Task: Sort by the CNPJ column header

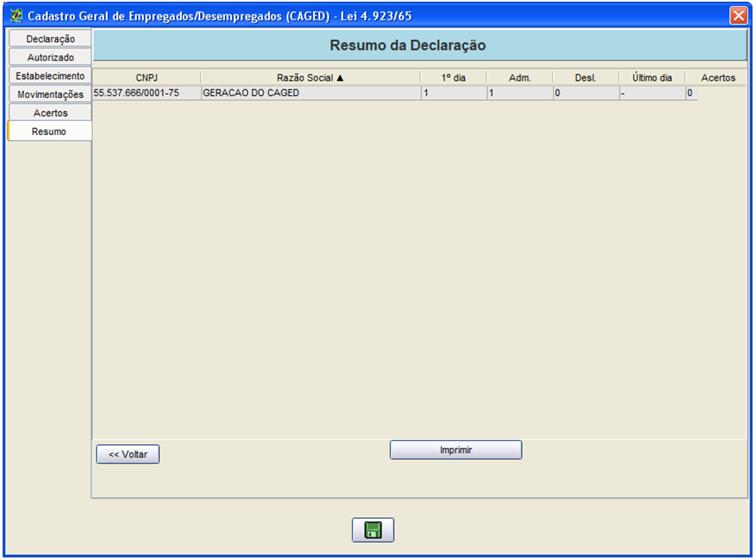Action: (x=147, y=78)
